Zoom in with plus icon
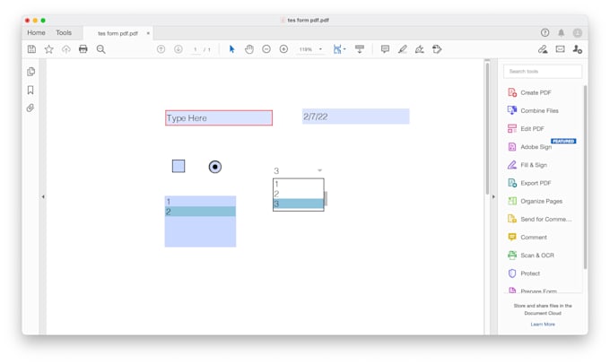 283,49
